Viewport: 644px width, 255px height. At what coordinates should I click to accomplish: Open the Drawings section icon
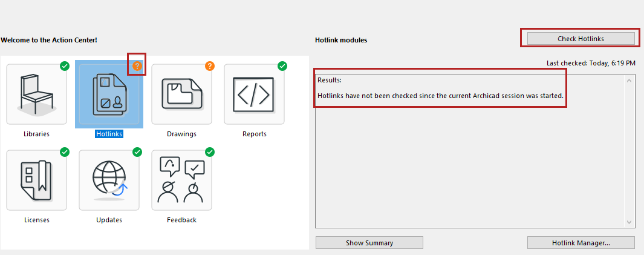tap(181, 94)
